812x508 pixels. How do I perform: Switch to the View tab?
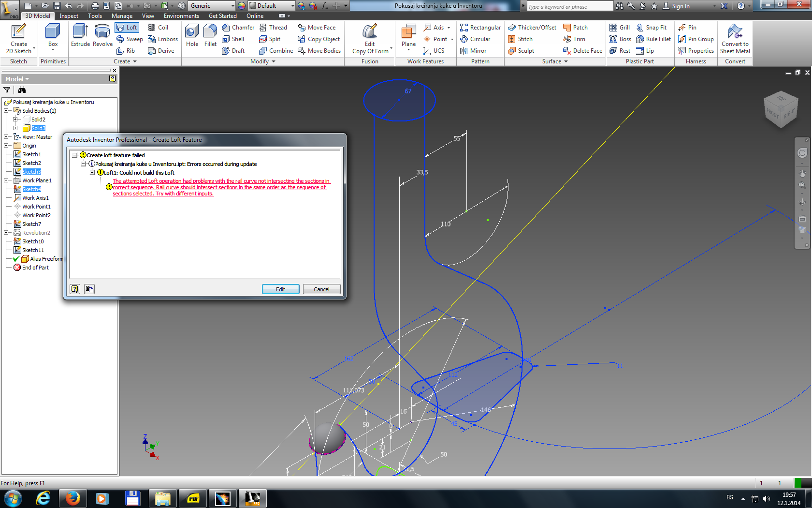(148, 16)
